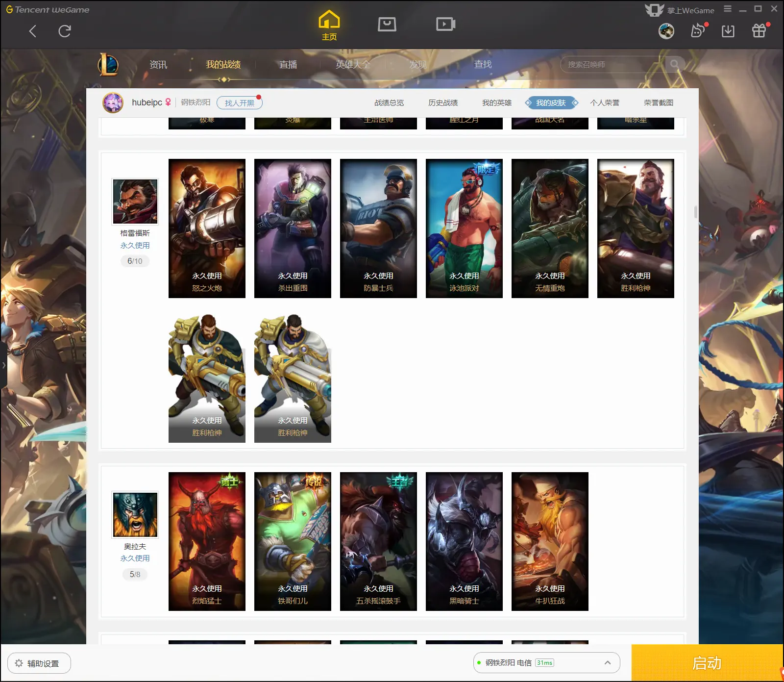Open the 历史战绩 sub-tab
This screenshot has width=784, height=682.
443,102
